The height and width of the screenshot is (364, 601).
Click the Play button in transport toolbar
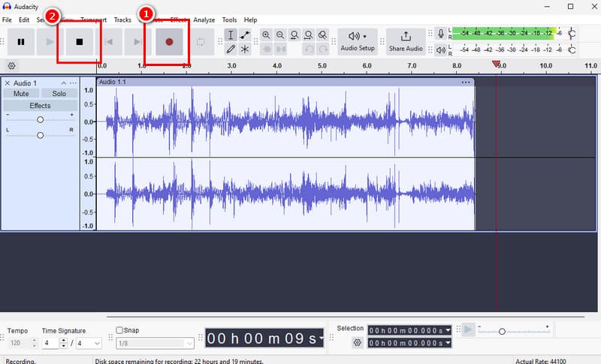[x=50, y=42]
